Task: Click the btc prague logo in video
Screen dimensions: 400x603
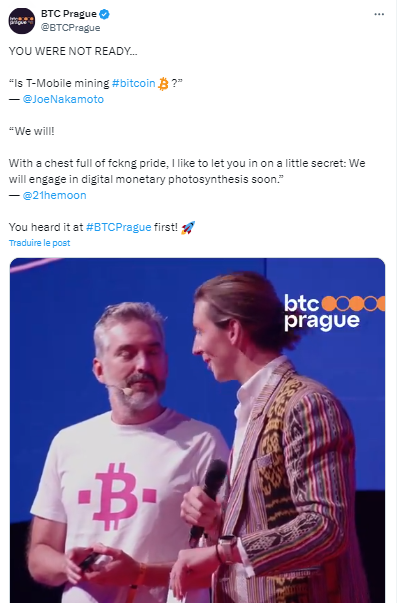Action: (334, 312)
